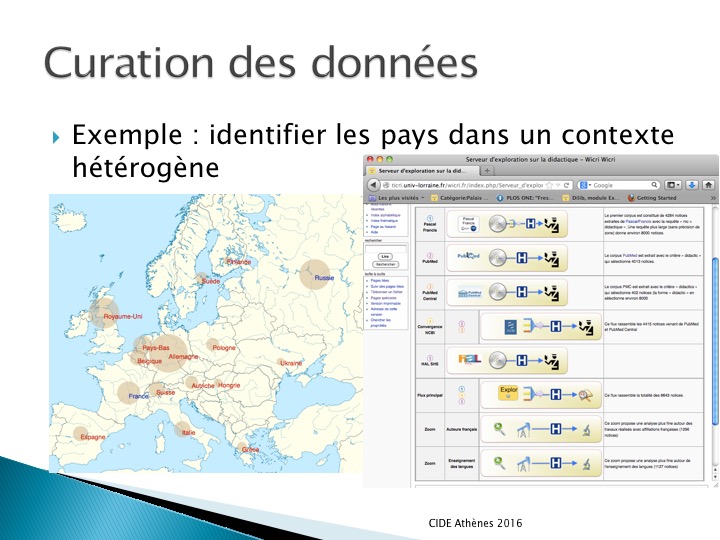
Task: Click the yellow Explor icon in Flux principal row
Action: [508, 393]
